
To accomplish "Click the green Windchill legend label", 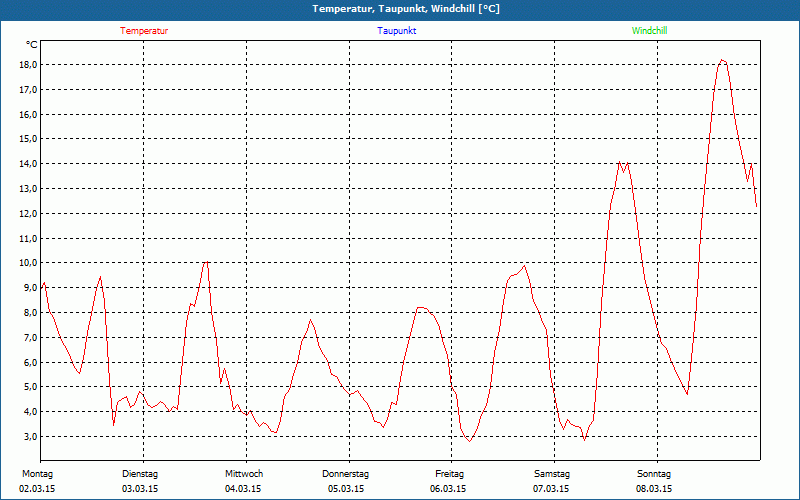I will 649,31.
